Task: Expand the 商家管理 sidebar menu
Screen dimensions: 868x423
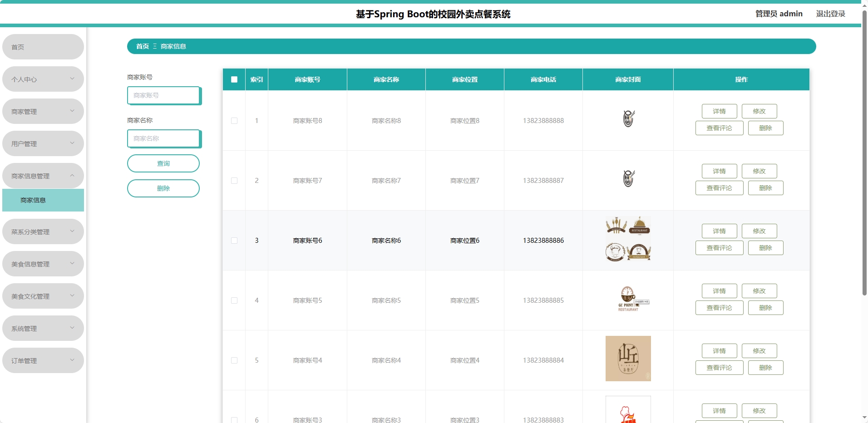Action: tap(43, 111)
